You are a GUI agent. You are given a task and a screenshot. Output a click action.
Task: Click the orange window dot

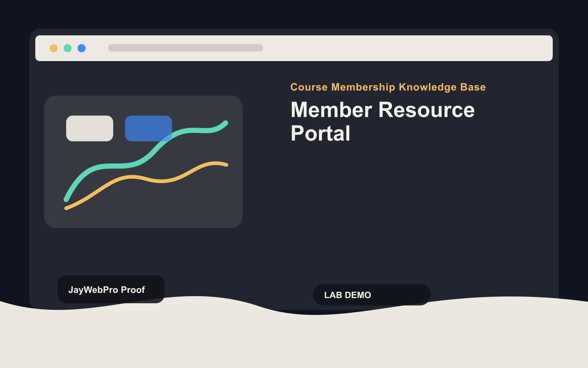(54, 48)
